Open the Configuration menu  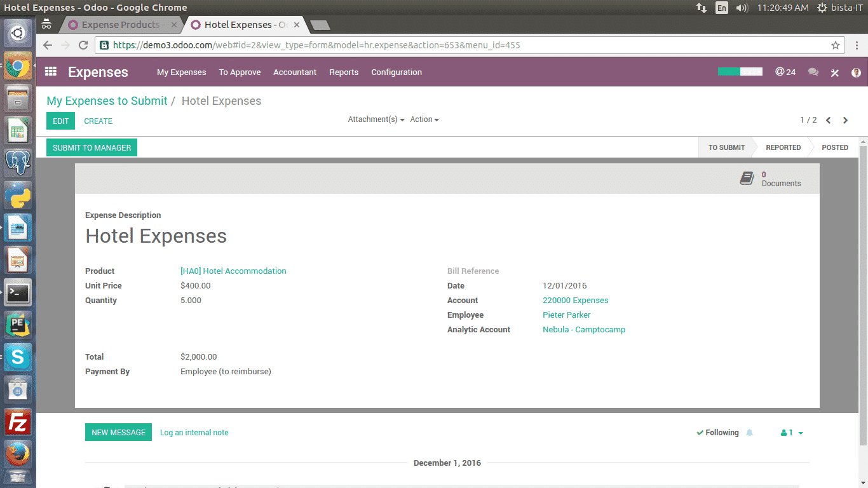pos(397,72)
